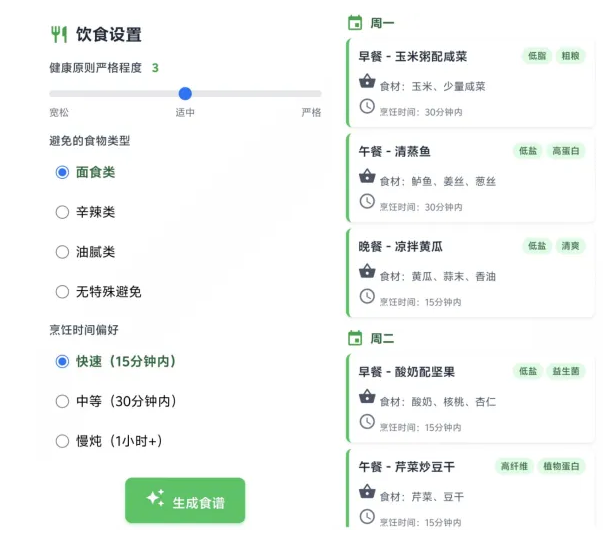Click the clock icon in 酸奶配坚果 card
Image resolution: width=613 pixels, height=539 pixels.
pyautogui.click(x=367, y=422)
